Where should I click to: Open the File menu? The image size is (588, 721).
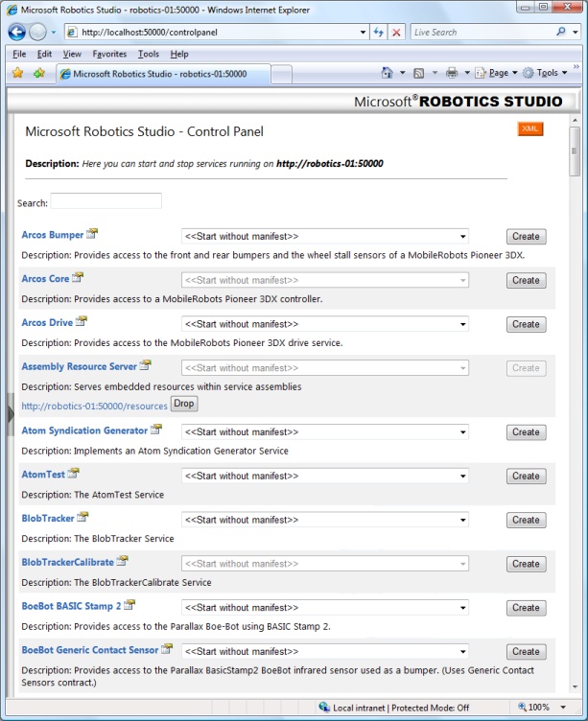tap(19, 54)
